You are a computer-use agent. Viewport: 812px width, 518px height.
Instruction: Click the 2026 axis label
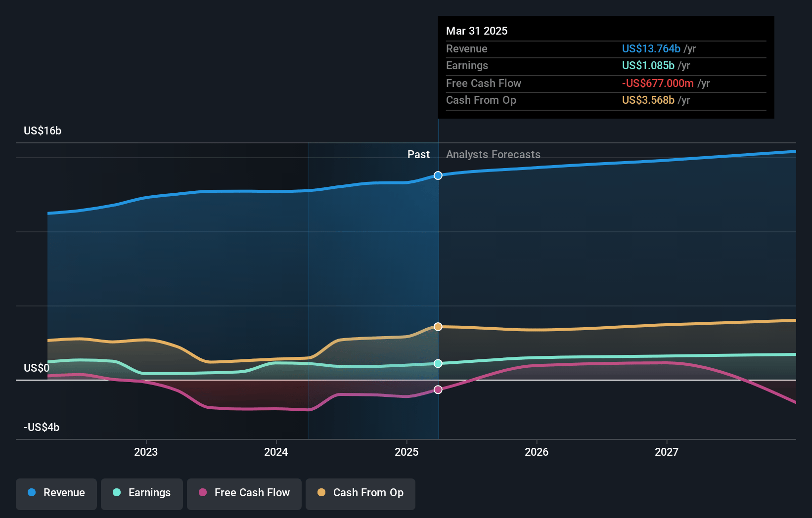(x=537, y=452)
